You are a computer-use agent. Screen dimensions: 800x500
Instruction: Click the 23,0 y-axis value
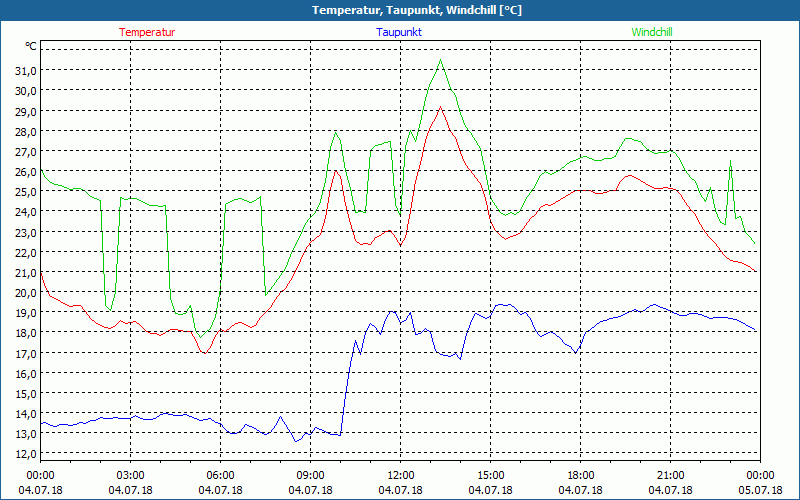pos(26,233)
